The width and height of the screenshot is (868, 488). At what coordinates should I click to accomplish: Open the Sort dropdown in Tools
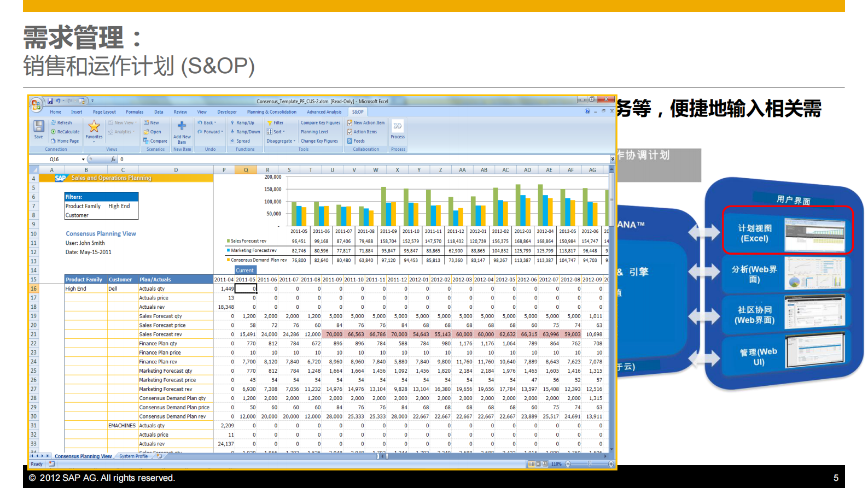tap(276, 132)
